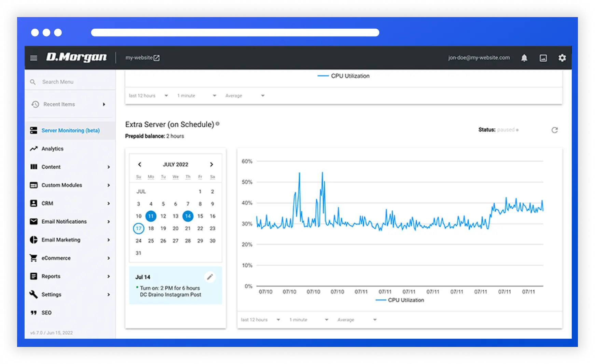Expand the Email Notifications chevron
595x364 pixels.
tap(109, 222)
